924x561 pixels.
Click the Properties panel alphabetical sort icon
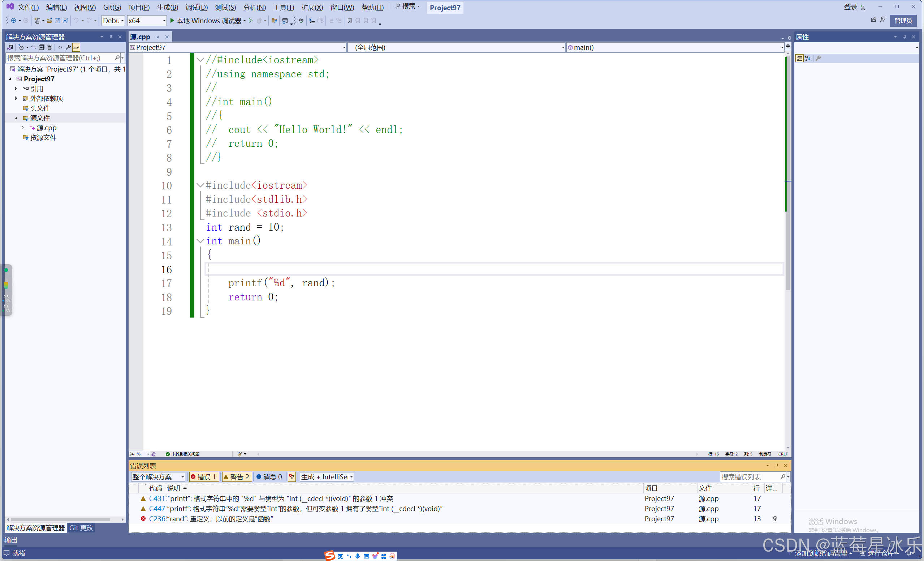click(808, 58)
